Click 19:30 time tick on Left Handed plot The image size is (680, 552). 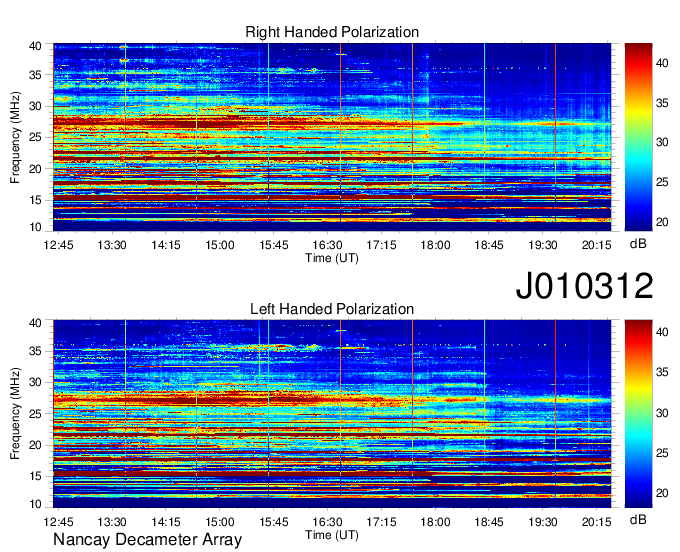tap(543, 522)
